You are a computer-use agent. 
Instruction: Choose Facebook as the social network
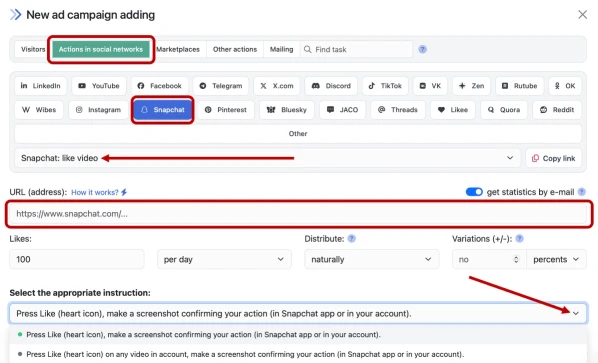tap(159, 86)
